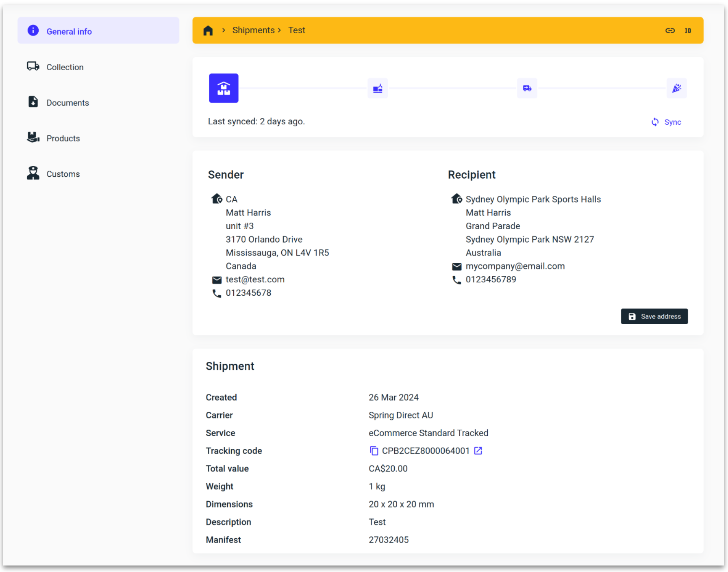Open tracking page via the external link icon
Image resolution: width=728 pixels, height=572 pixels.
coord(478,451)
